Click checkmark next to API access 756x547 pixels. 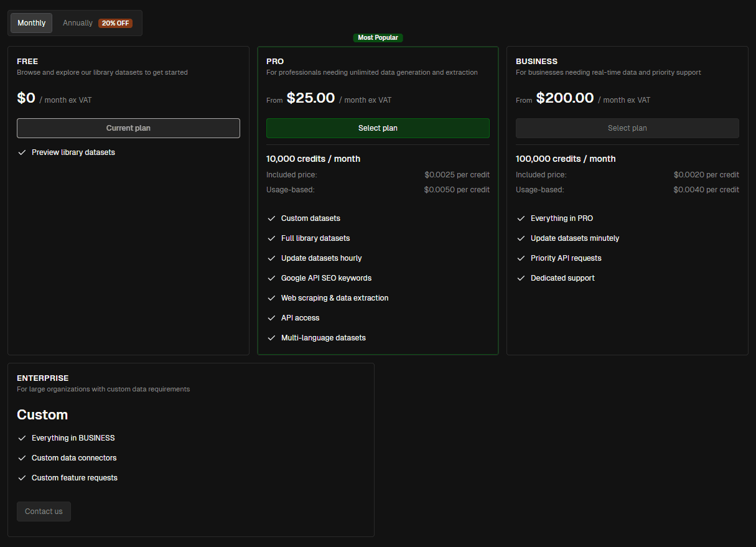click(x=271, y=318)
